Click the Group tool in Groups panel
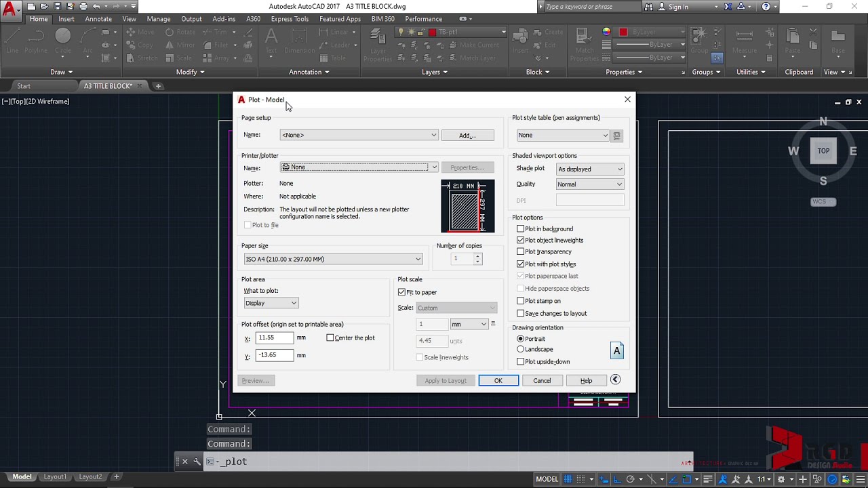The width and height of the screenshot is (868, 488). point(699,41)
